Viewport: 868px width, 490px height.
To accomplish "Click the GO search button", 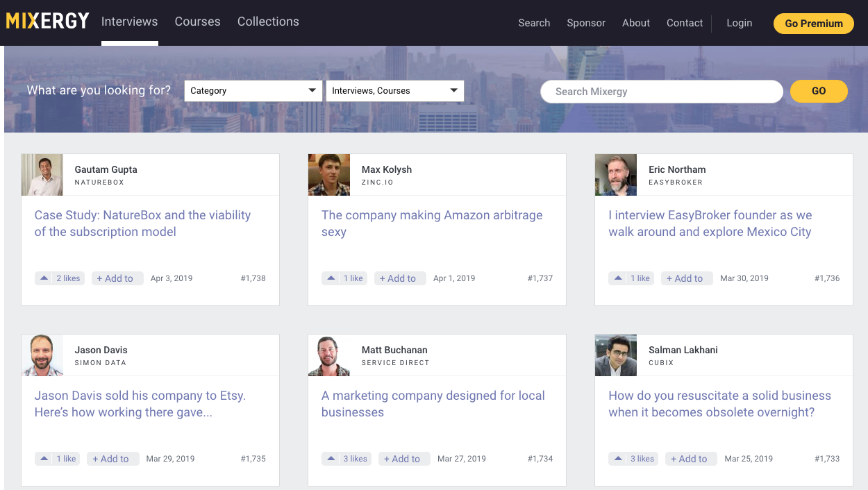I will pyautogui.click(x=819, y=91).
